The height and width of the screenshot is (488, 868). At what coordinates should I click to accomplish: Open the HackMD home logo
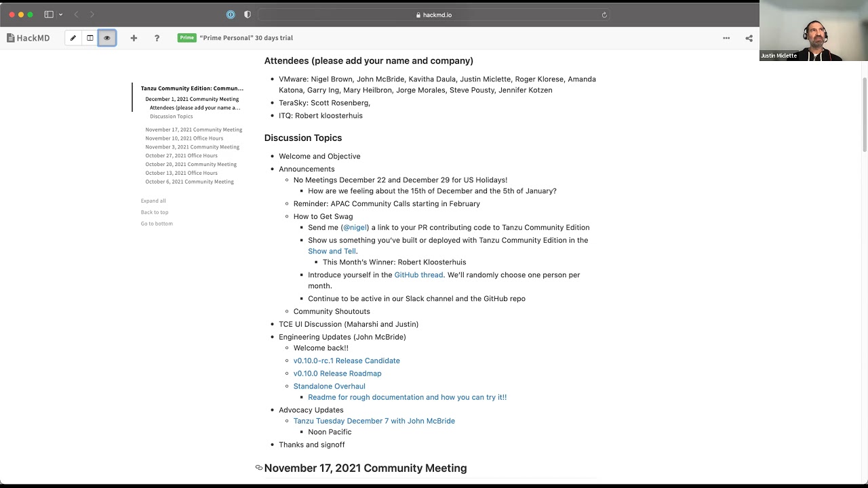coord(28,38)
